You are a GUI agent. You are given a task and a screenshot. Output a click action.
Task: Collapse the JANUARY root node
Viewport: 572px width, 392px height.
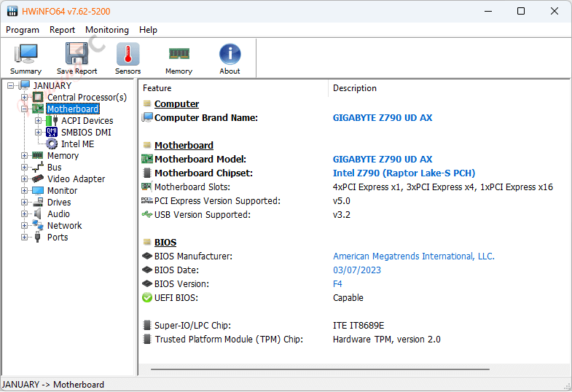pos(11,86)
